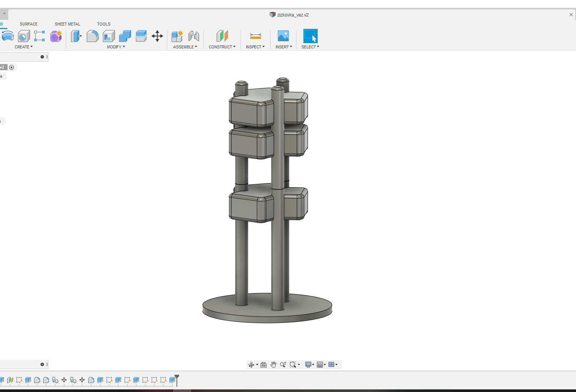
Task: Switch to the SURFACE tab
Action: (29, 24)
